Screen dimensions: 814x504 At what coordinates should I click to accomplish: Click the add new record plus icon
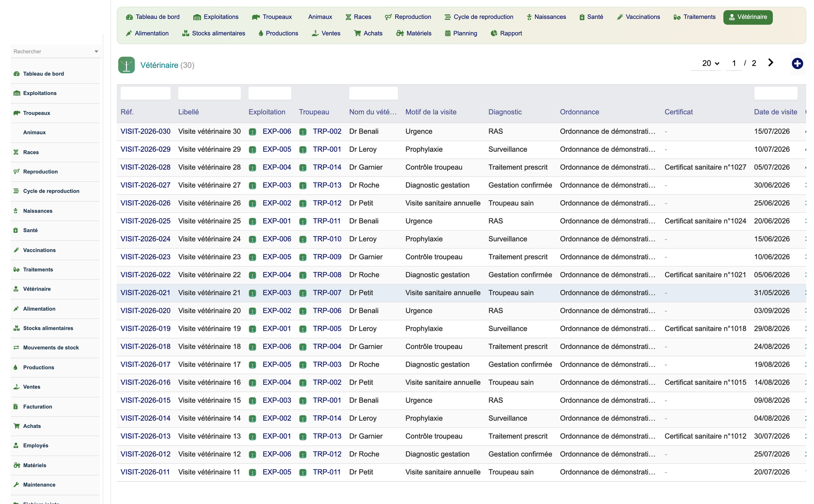coord(797,64)
